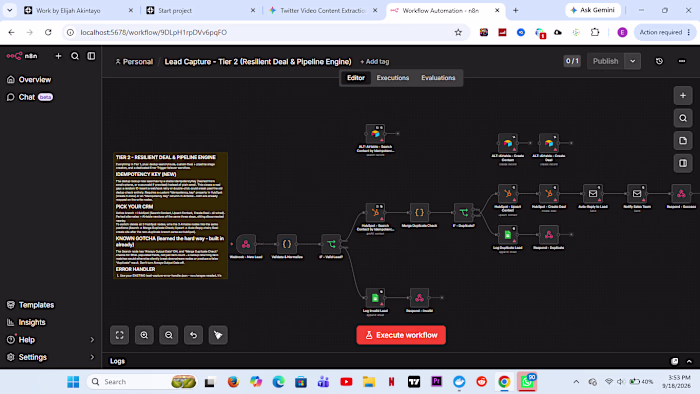Zoom out on the canvas

(169, 335)
